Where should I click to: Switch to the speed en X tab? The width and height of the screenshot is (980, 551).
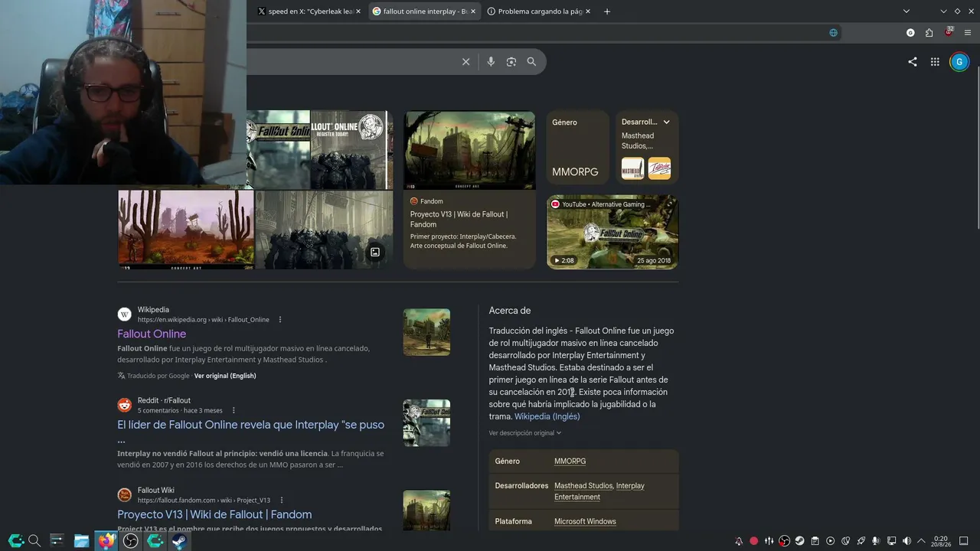click(309, 11)
